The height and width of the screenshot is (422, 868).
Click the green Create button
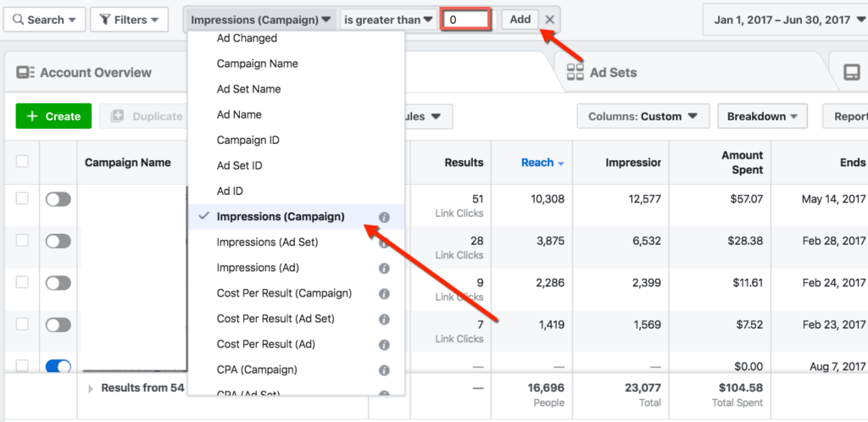[53, 116]
